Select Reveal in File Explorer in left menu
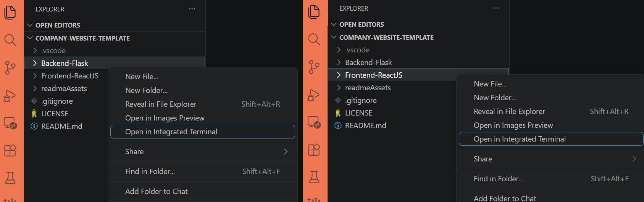The height and width of the screenshot is (202, 644). click(203, 104)
